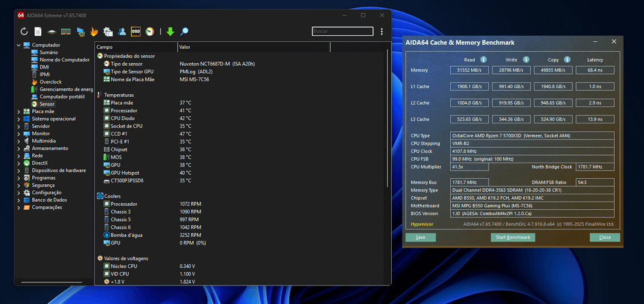Viewport: 644px width, 304px height.
Task: Click the blue magnifier search icon
Action: [x=184, y=31]
